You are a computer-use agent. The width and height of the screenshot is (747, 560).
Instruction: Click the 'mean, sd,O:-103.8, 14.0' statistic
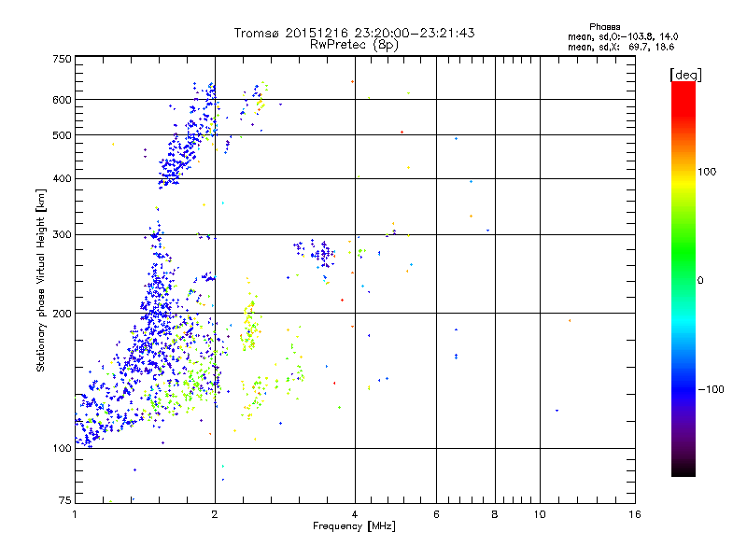623,36
